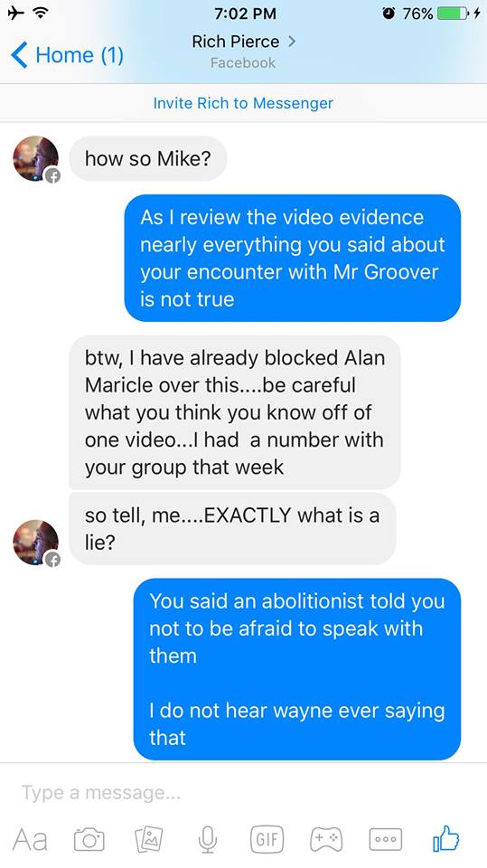Tap the battery indicator in status bar

(453, 14)
